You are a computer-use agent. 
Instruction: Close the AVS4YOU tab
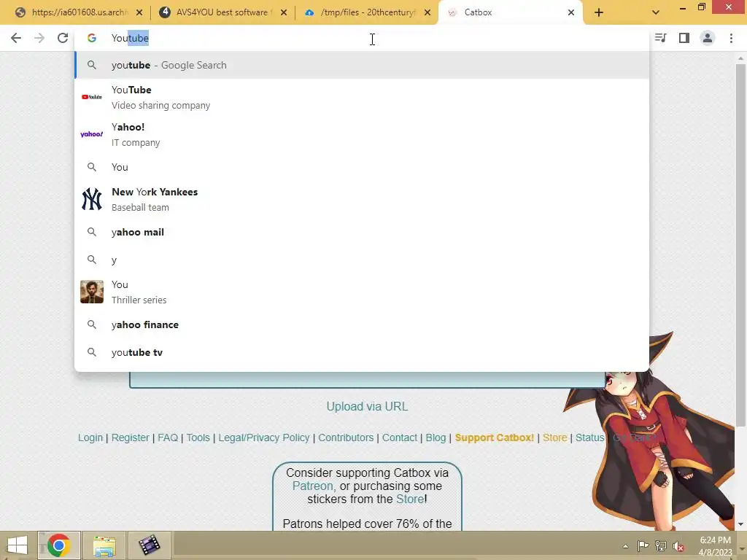[284, 12]
